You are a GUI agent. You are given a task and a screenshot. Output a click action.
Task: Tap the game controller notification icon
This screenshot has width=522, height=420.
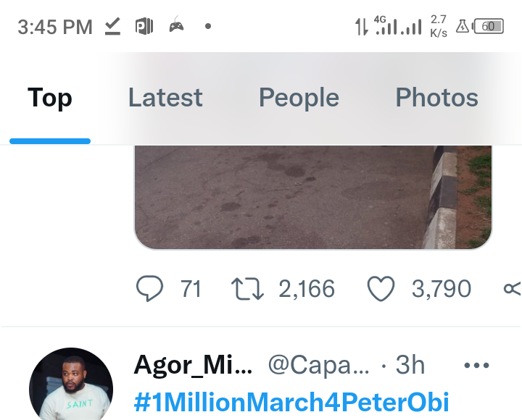(x=176, y=25)
